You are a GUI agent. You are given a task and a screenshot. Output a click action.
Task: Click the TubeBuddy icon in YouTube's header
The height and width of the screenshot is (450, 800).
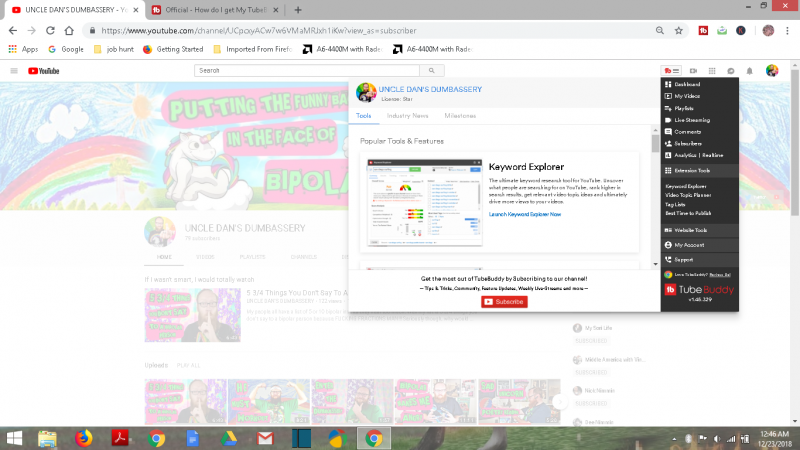point(671,71)
